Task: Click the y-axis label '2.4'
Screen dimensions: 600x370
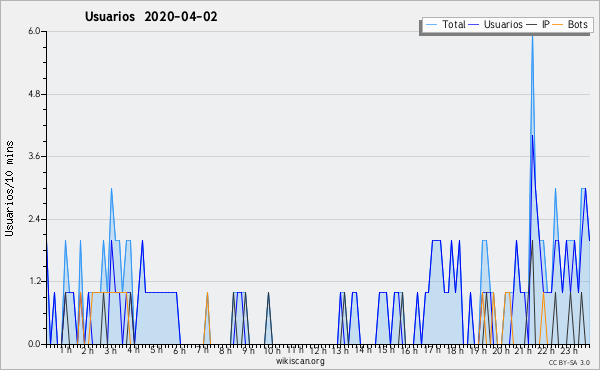Action: click(x=34, y=219)
